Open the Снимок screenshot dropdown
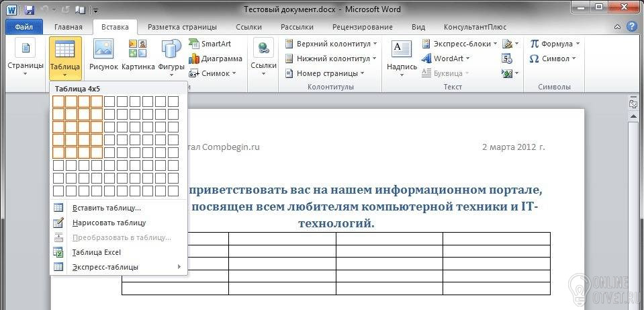 point(212,73)
